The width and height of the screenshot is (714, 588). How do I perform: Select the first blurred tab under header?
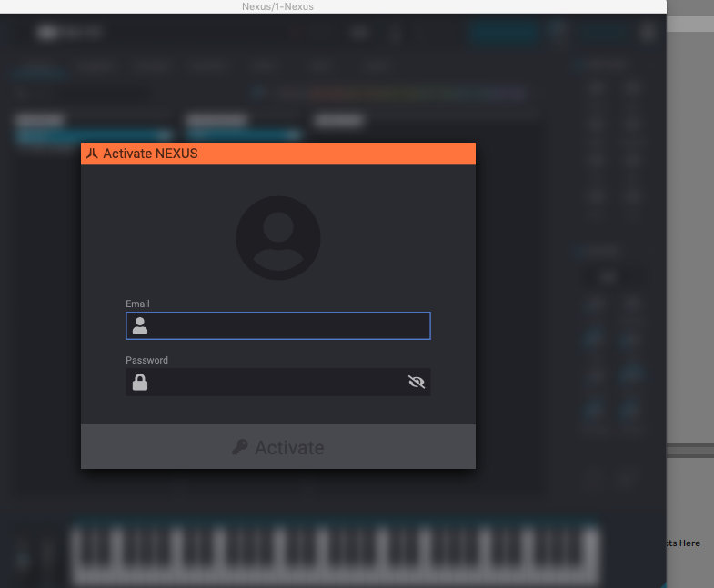click(x=40, y=71)
